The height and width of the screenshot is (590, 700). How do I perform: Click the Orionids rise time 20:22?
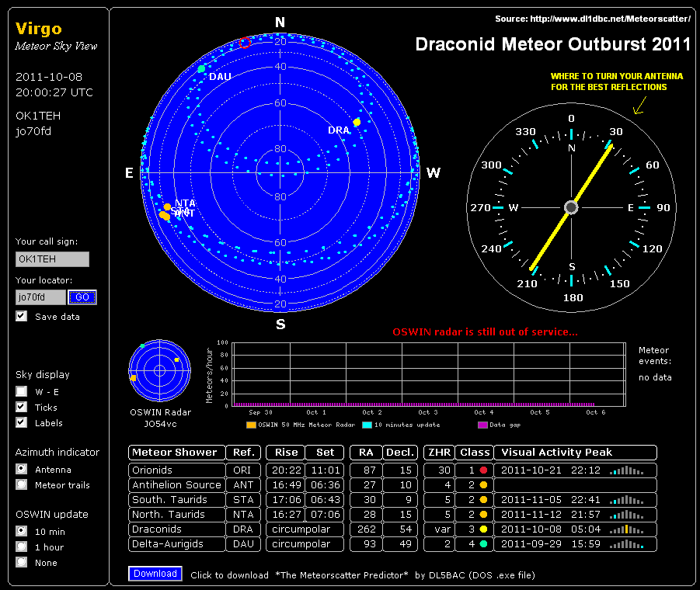click(285, 470)
